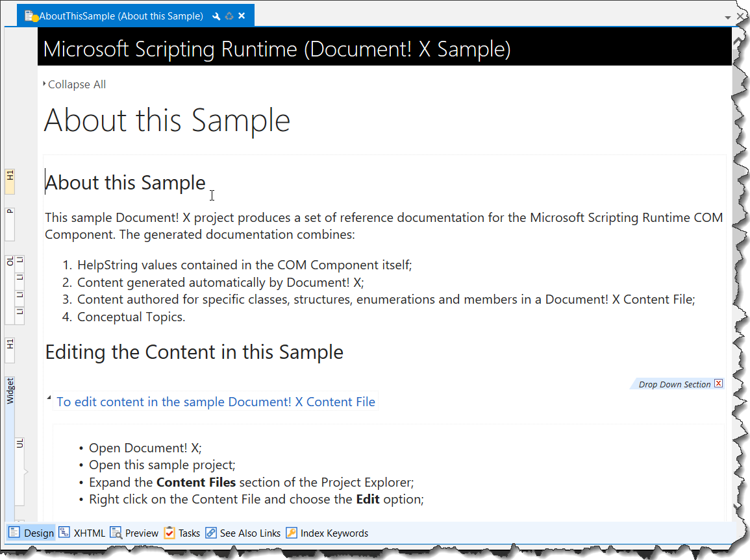The image size is (750, 560).
Task: Click the bold Content Files text
Action: [x=196, y=482]
